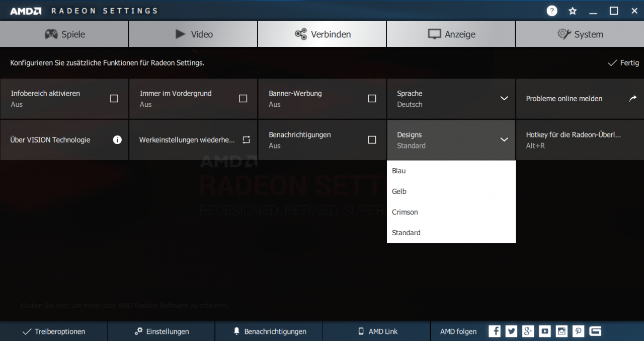Viewport: 644px width, 341px height.
Task: Click the gamepad icon on Spiele tab
Action: pos(51,34)
